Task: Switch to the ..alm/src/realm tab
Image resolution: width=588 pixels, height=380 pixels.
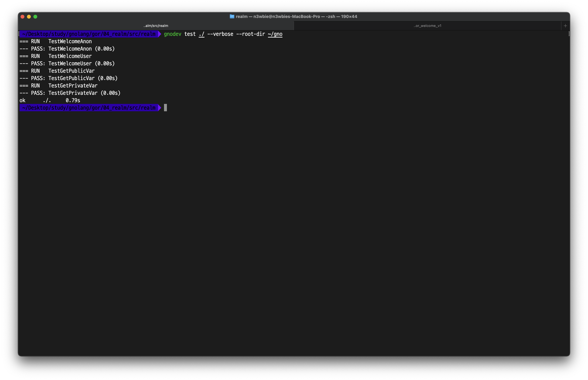Action: [x=156, y=26]
